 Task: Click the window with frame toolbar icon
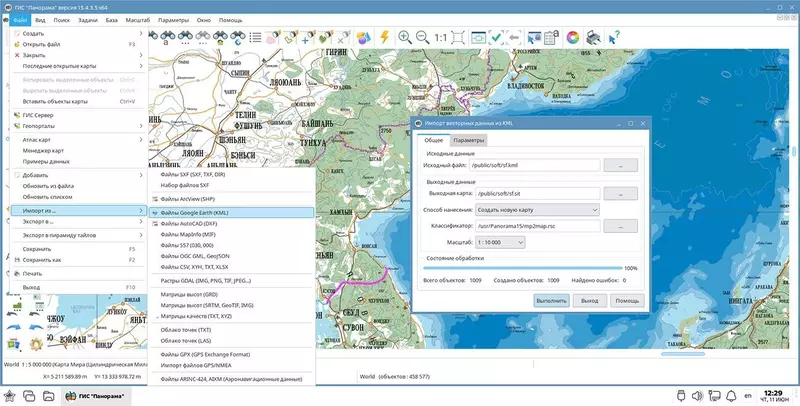coord(478,37)
